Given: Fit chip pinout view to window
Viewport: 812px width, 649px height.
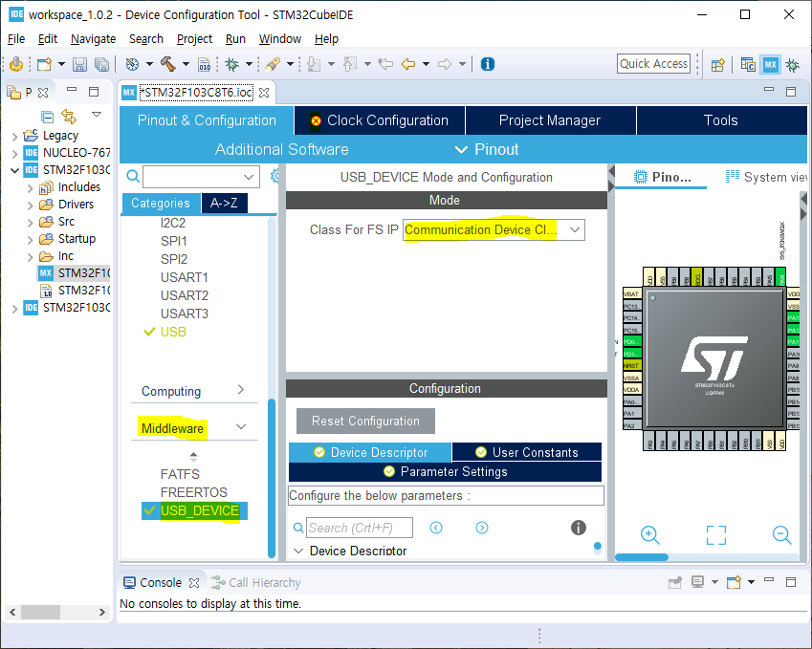Looking at the screenshot, I should point(715,535).
